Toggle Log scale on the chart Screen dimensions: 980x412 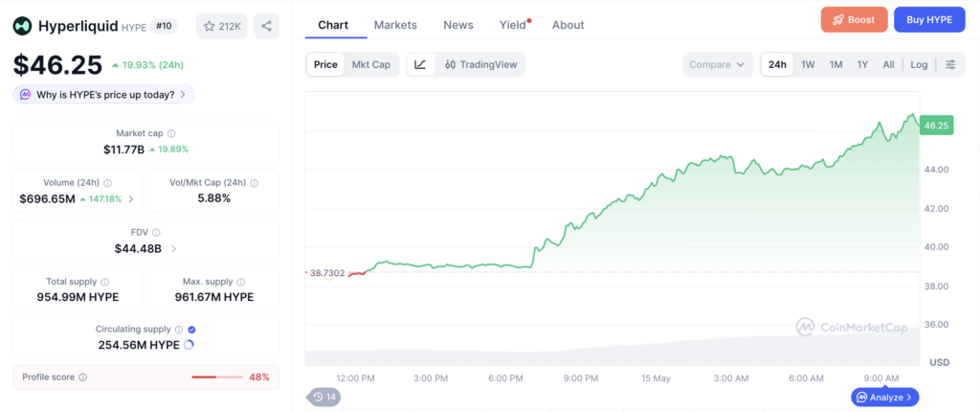920,64
